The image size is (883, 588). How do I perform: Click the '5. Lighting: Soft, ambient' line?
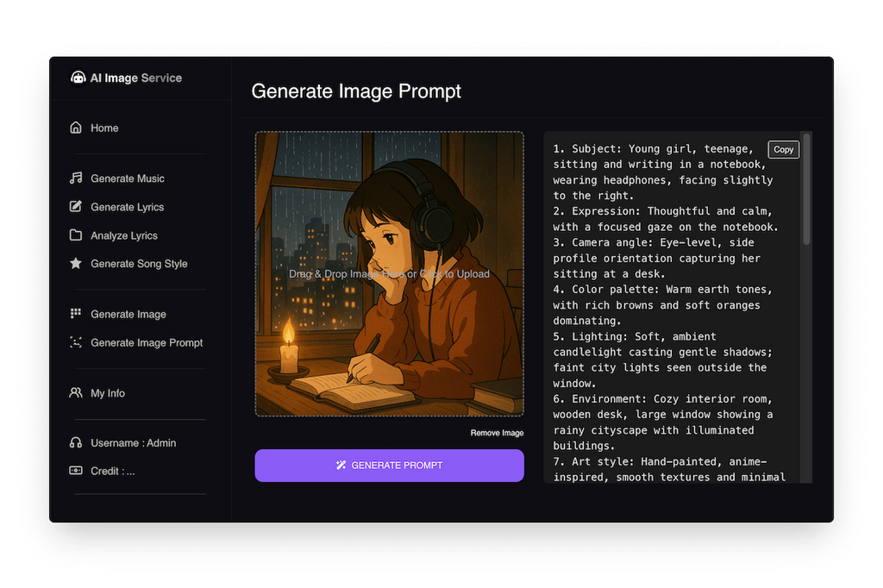[634, 336]
